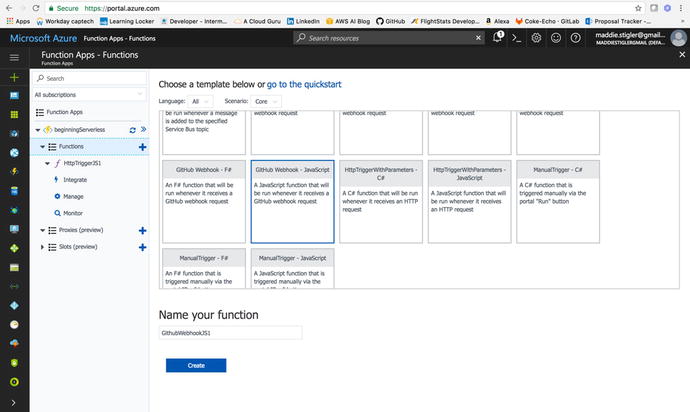Open Monitor under HttpTriggerJS1
The image size is (690, 412).
(73, 213)
